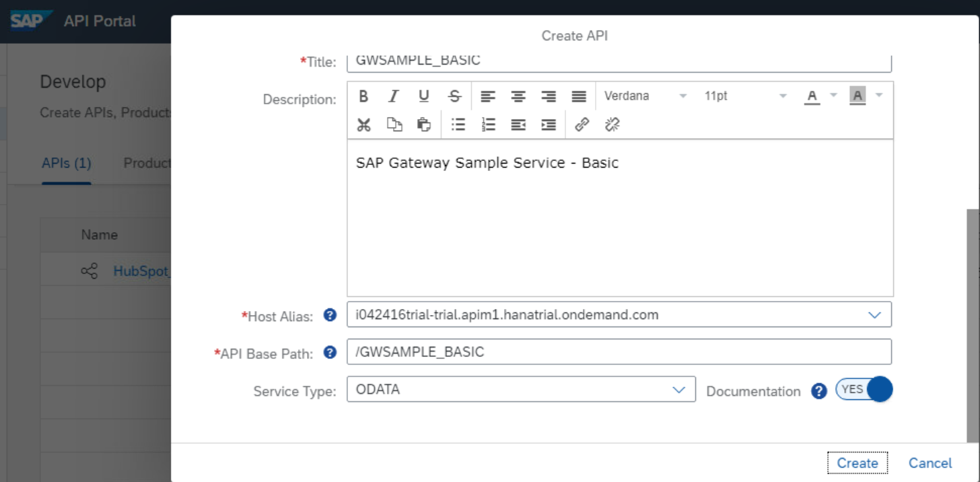The image size is (980, 482).
Task: Click inside the Description text area
Action: point(620,217)
